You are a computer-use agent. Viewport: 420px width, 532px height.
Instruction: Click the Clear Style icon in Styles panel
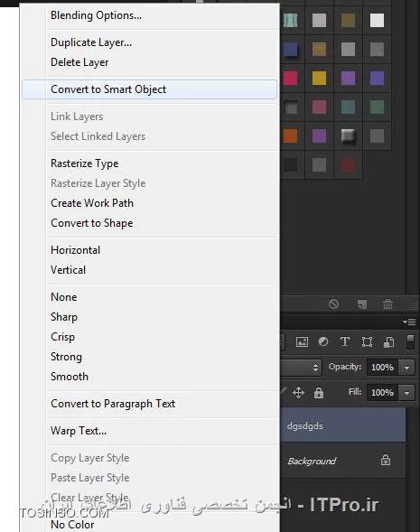(333, 303)
